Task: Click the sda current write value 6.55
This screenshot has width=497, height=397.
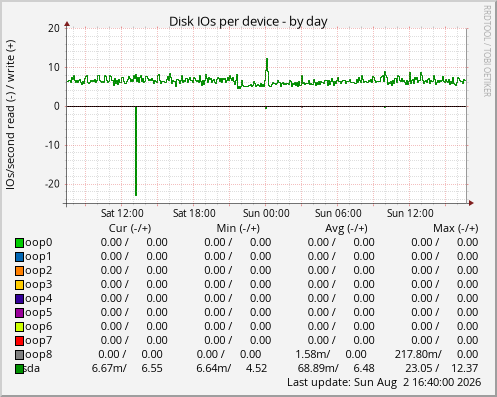Action: [x=152, y=368]
